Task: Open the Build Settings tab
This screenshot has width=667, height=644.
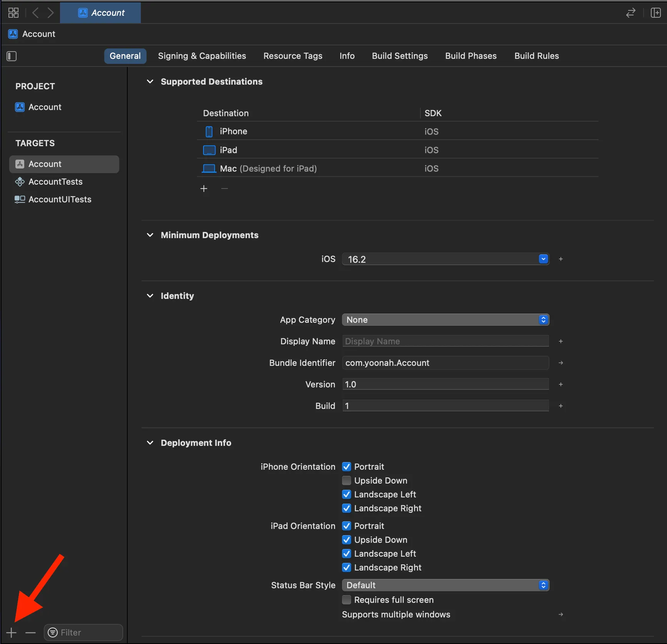Action: pyautogui.click(x=400, y=56)
